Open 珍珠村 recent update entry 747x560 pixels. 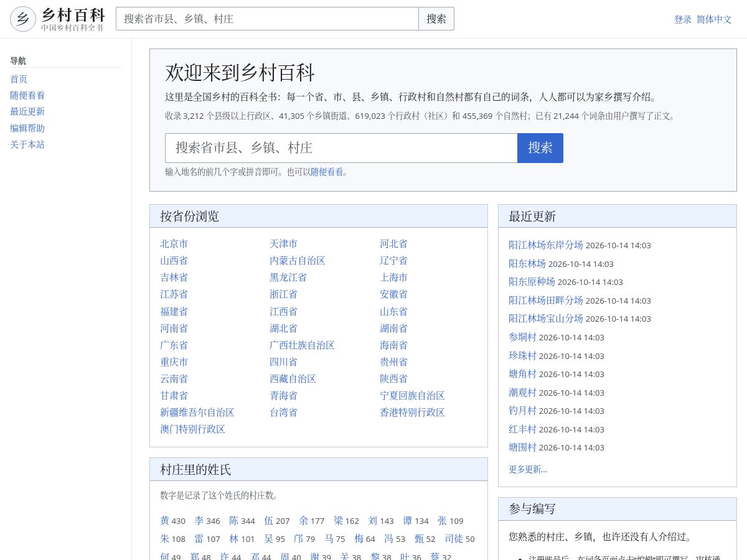(x=522, y=355)
